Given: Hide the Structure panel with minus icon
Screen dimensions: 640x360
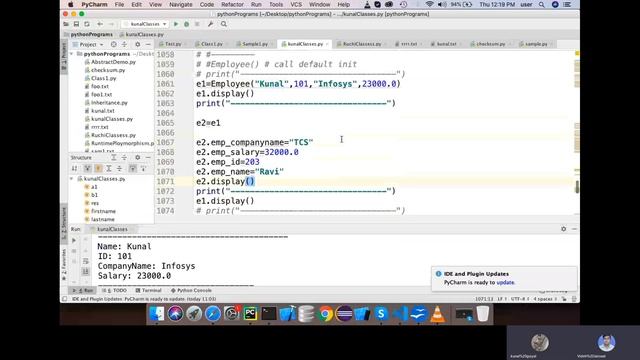Looking at the screenshot, I should tap(148, 158).
